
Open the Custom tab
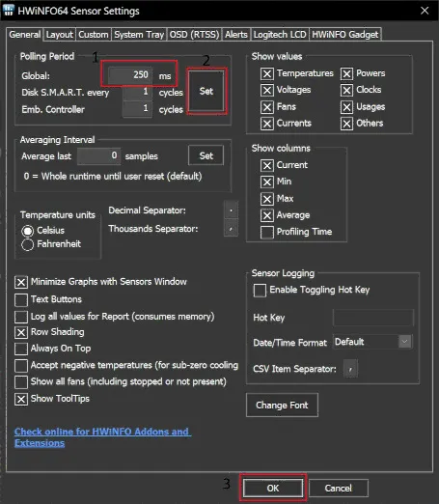point(94,35)
